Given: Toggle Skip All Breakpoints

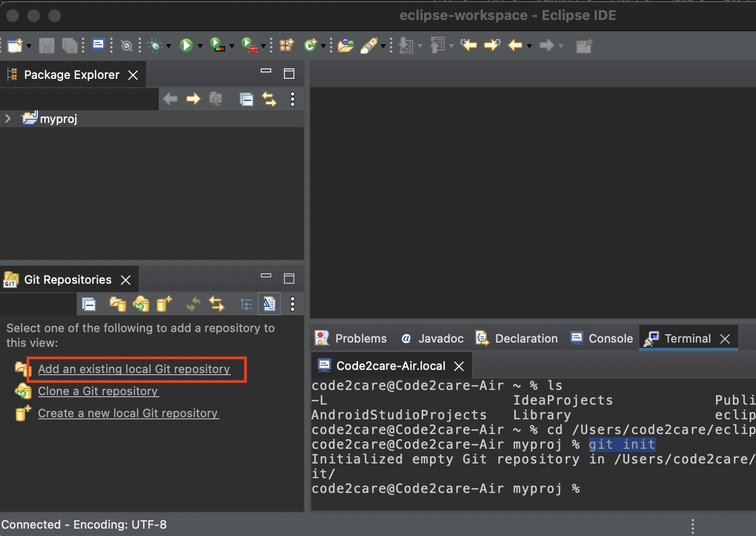Looking at the screenshot, I should click(x=127, y=46).
